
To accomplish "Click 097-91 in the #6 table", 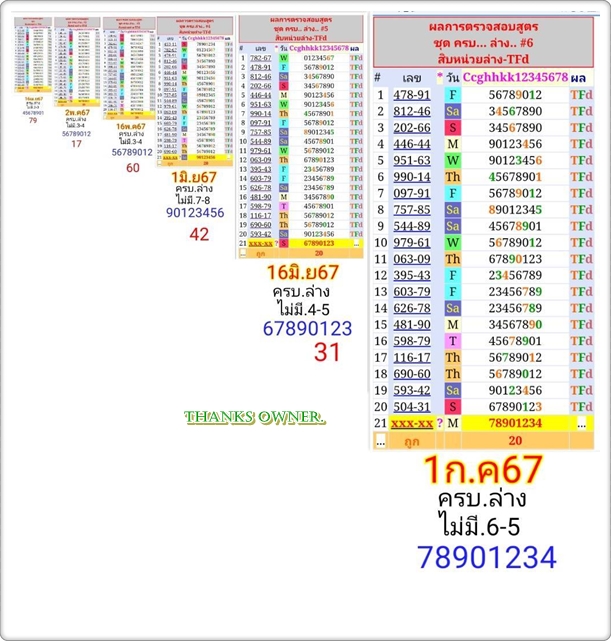I will coord(412,193).
